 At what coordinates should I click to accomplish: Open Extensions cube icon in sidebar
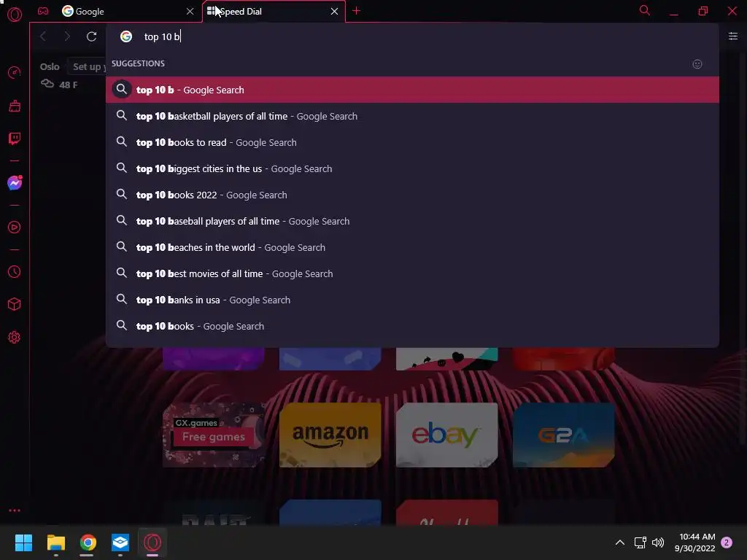[15, 304]
